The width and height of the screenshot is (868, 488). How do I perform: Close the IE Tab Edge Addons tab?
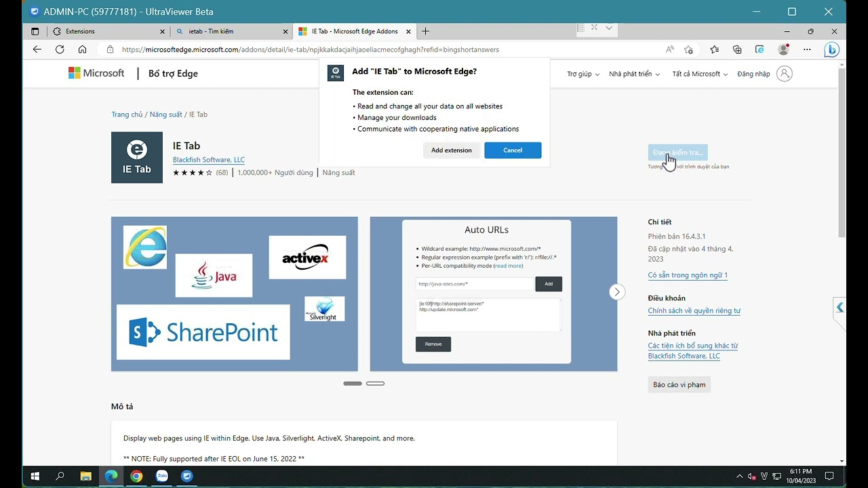408,31
